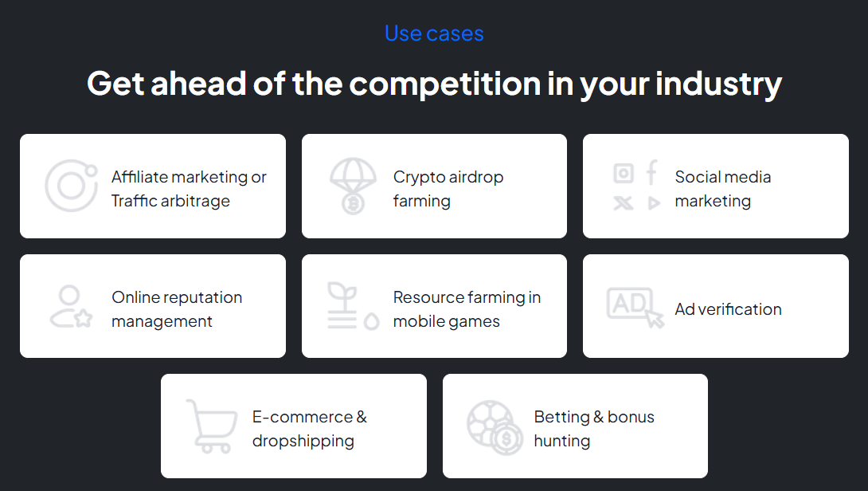Image resolution: width=868 pixels, height=491 pixels.
Task: Click the affiliate marketing target icon
Action: (x=72, y=186)
